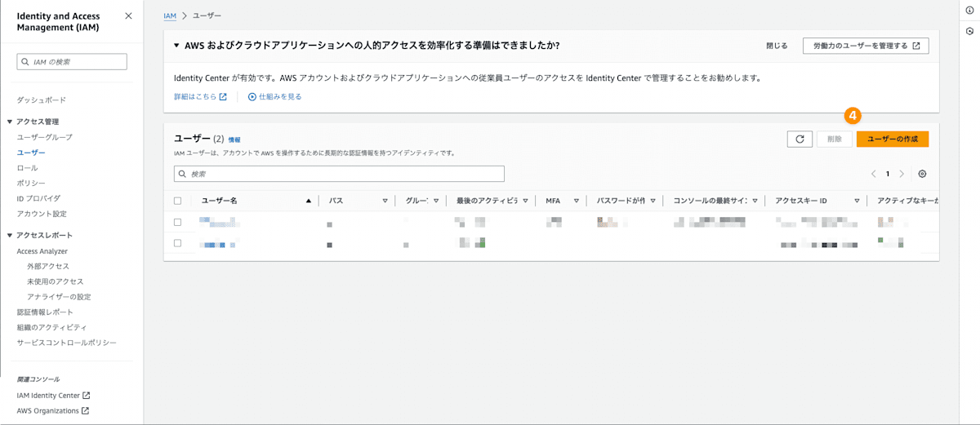Sort the アクセスキー ID column
This screenshot has width=980, height=425.
(857, 201)
